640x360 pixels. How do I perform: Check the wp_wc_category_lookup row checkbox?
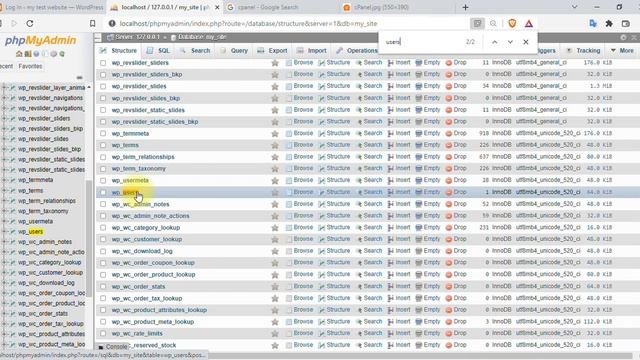pyautogui.click(x=103, y=228)
